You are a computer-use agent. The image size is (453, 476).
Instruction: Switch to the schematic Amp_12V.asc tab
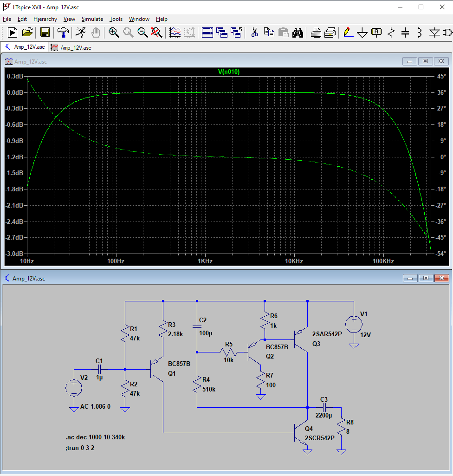click(x=25, y=47)
